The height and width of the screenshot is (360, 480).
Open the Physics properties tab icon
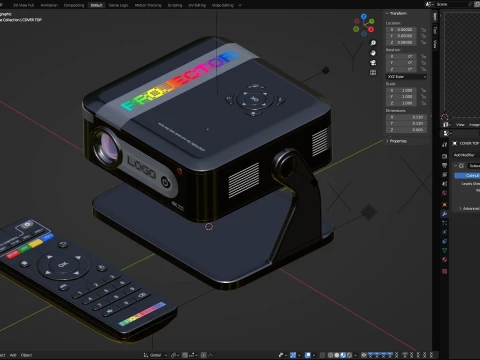pos(444,232)
